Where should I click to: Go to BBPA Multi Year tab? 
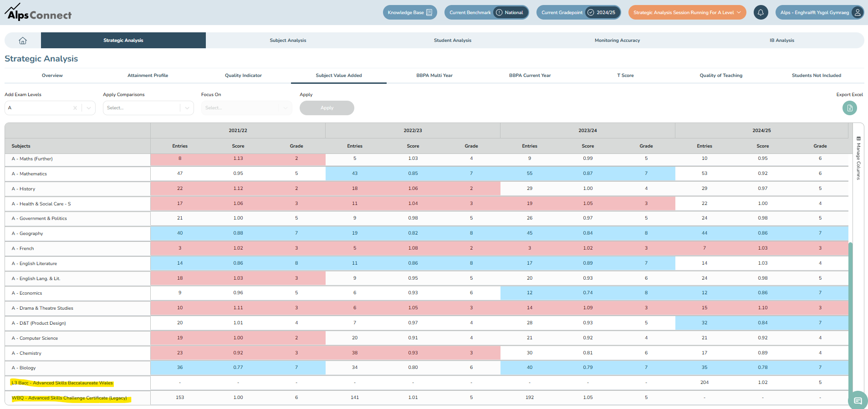click(434, 76)
